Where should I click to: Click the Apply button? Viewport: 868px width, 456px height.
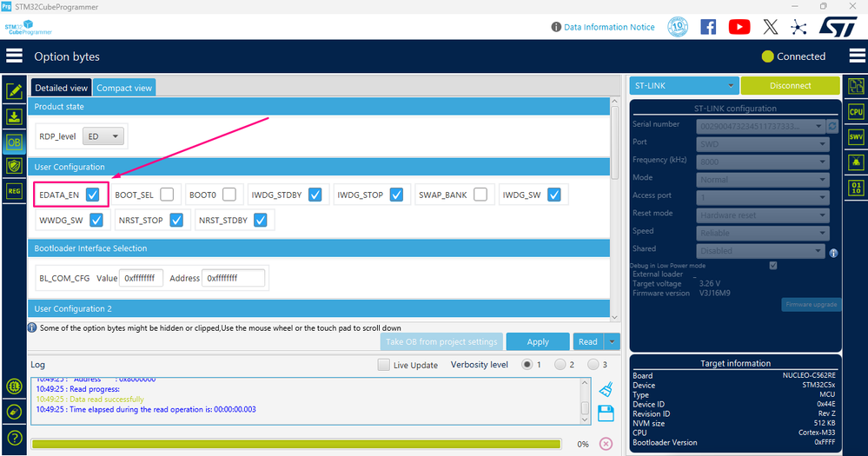(x=538, y=341)
